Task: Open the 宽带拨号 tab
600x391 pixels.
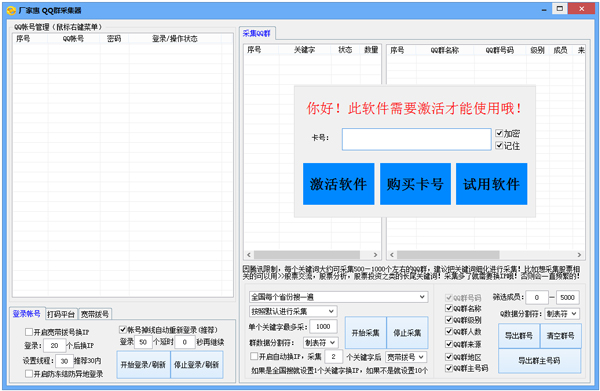Action: point(95,314)
